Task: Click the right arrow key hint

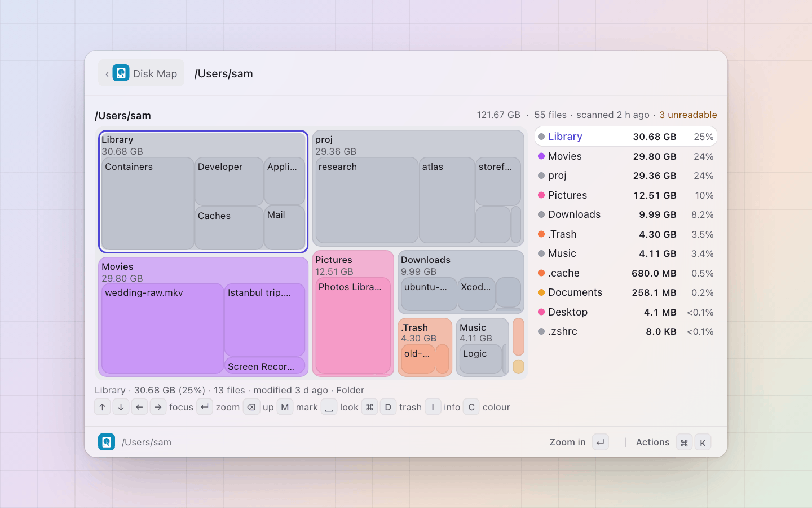Action: pos(158,407)
